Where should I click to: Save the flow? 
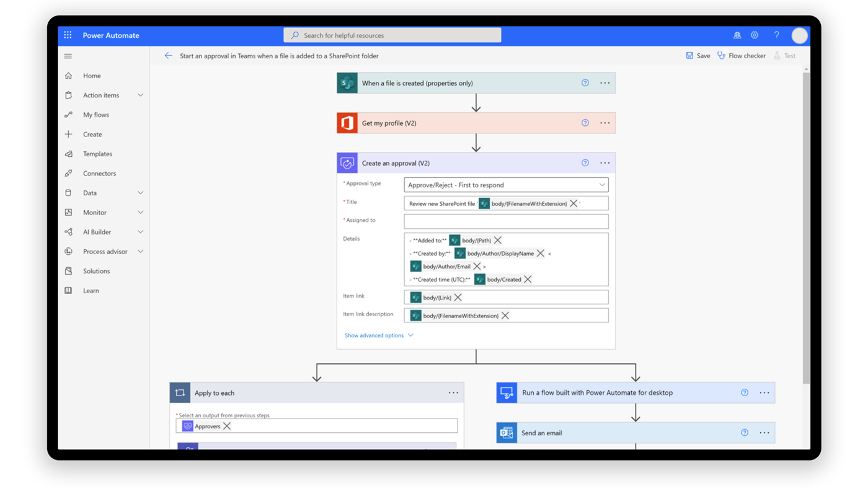tap(698, 56)
